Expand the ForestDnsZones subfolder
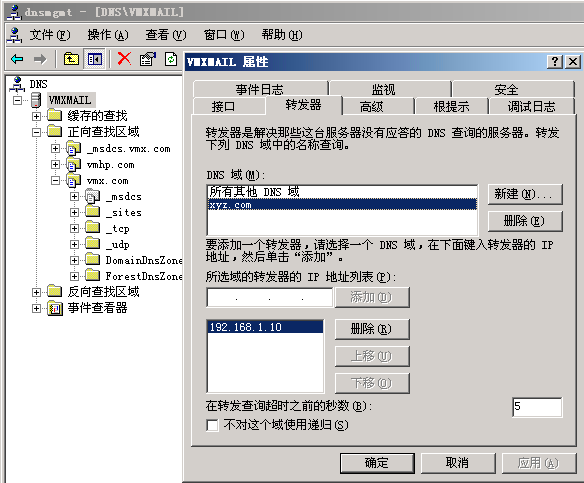This screenshot has width=584, height=483. click(x=74, y=276)
